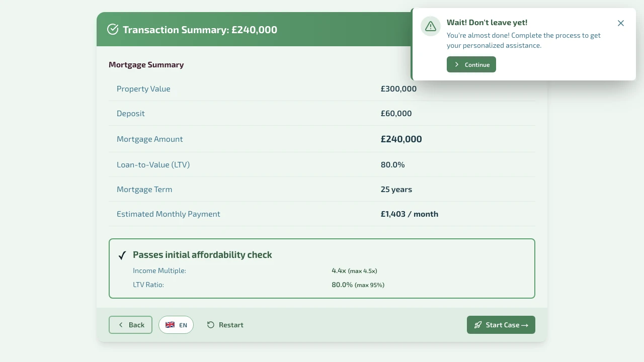Screen dimensions: 644x362
Task: Click the Income Multiple 4.4x value
Action: [339, 270]
